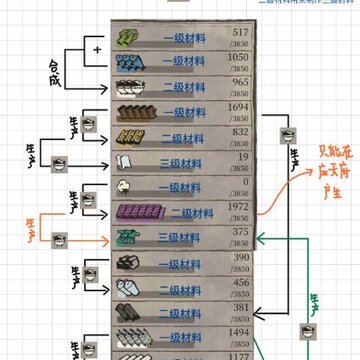Viewport: 360px width, 360px height.
Task: Select the teal clothing icon in the 375 row
Action: 128,238
